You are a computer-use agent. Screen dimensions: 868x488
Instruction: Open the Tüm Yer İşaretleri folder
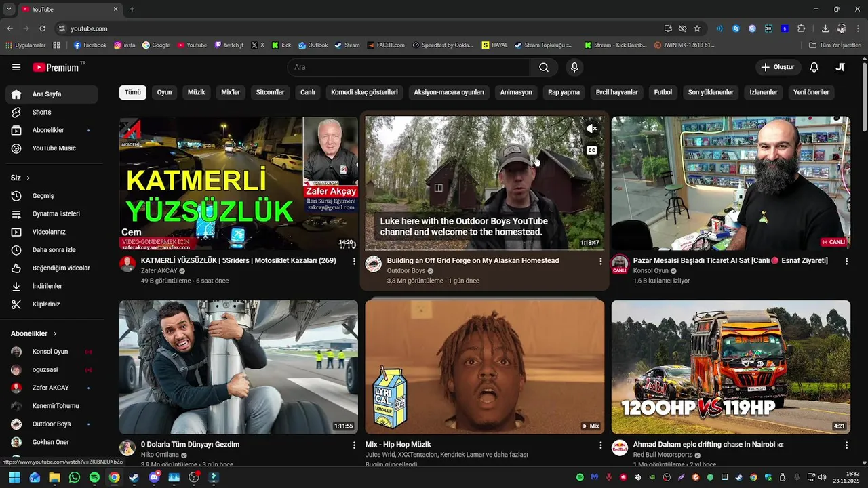pos(835,45)
